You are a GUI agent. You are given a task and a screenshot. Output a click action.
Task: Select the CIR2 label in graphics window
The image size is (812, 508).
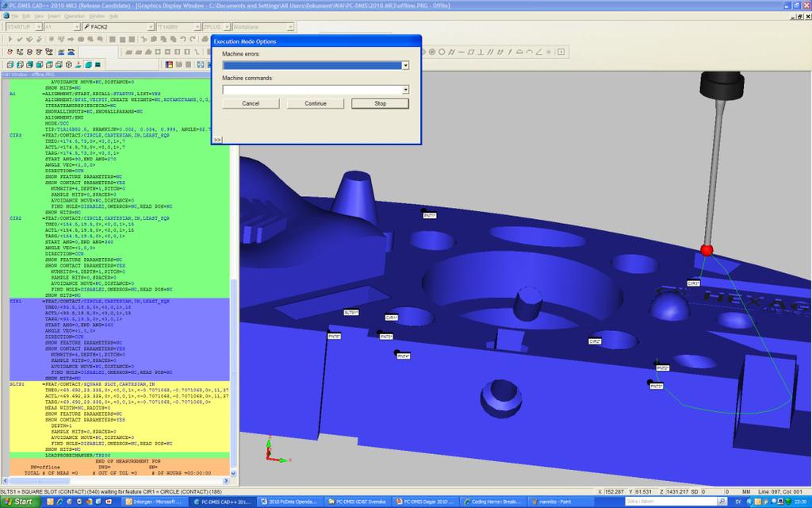595,341
